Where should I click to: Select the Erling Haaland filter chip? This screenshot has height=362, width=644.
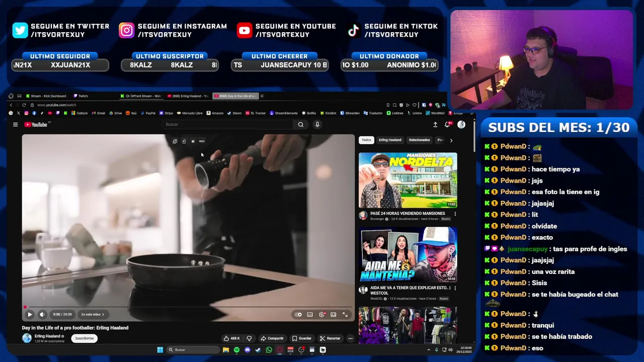point(390,140)
